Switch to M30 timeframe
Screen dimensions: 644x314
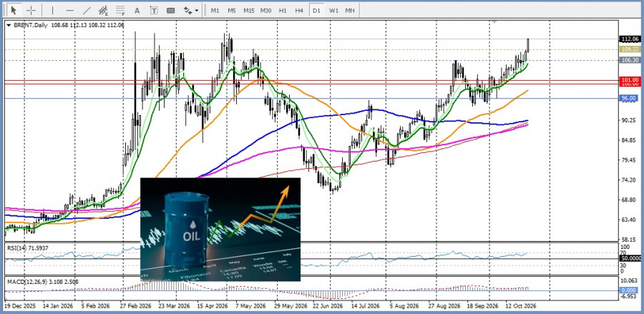[x=265, y=11]
